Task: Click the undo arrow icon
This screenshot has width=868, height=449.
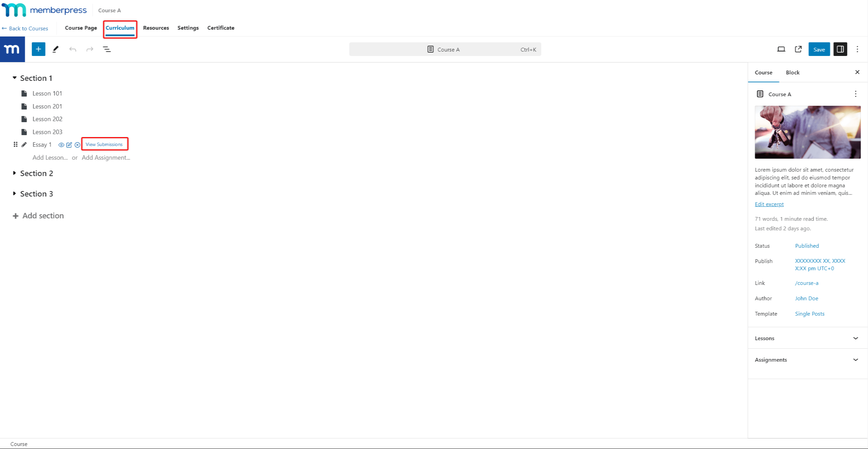Action: click(x=73, y=49)
